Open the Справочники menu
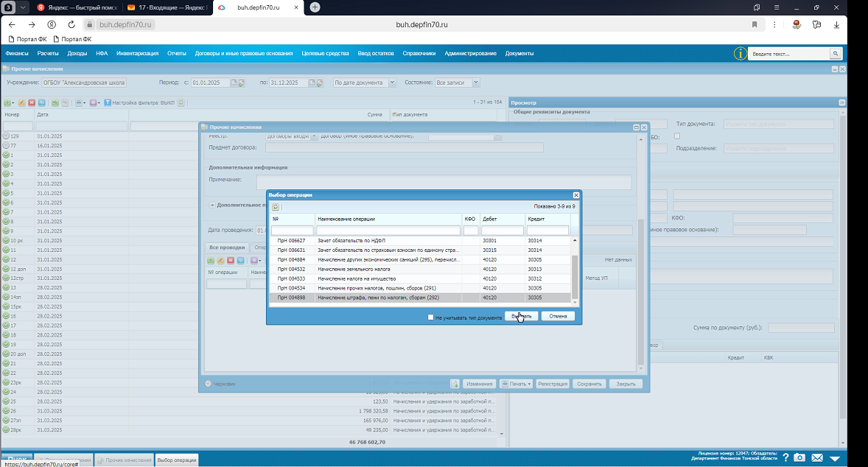Image resolution: width=868 pixels, height=467 pixels. tap(419, 54)
